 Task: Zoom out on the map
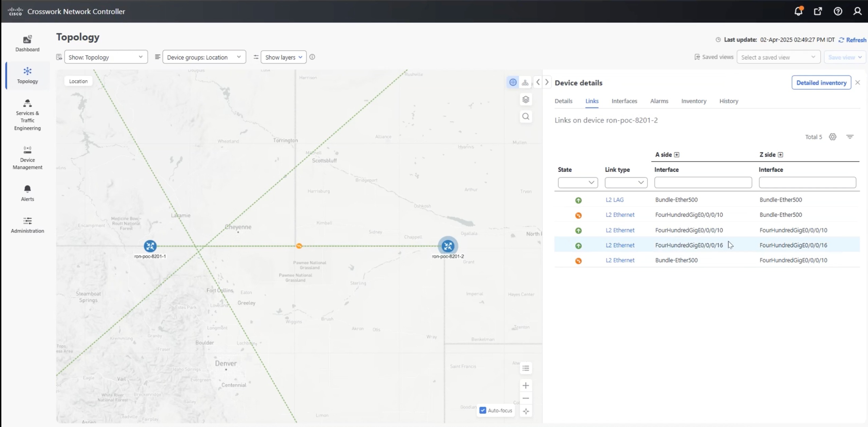pos(526,398)
